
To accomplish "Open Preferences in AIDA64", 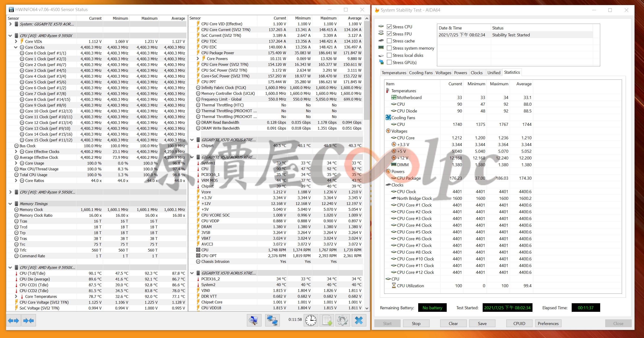I will pyautogui.click(x=548, y=323).
